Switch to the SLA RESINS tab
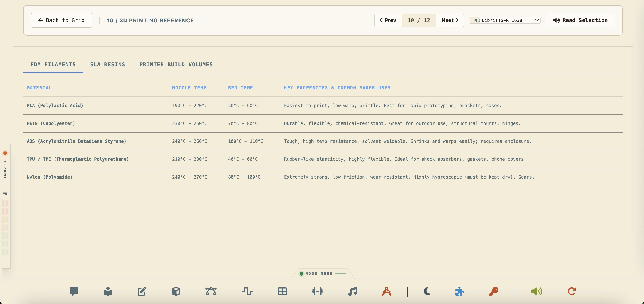The width and height of the screenshot is (644, 304). 108,65
